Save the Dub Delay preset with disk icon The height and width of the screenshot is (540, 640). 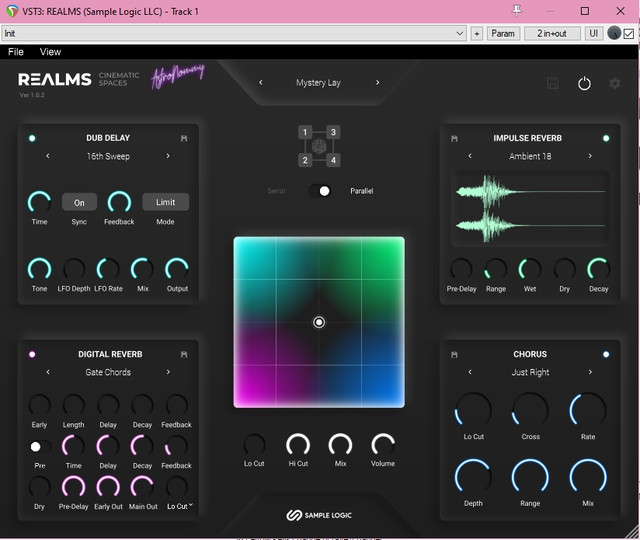tap(184, 138)
